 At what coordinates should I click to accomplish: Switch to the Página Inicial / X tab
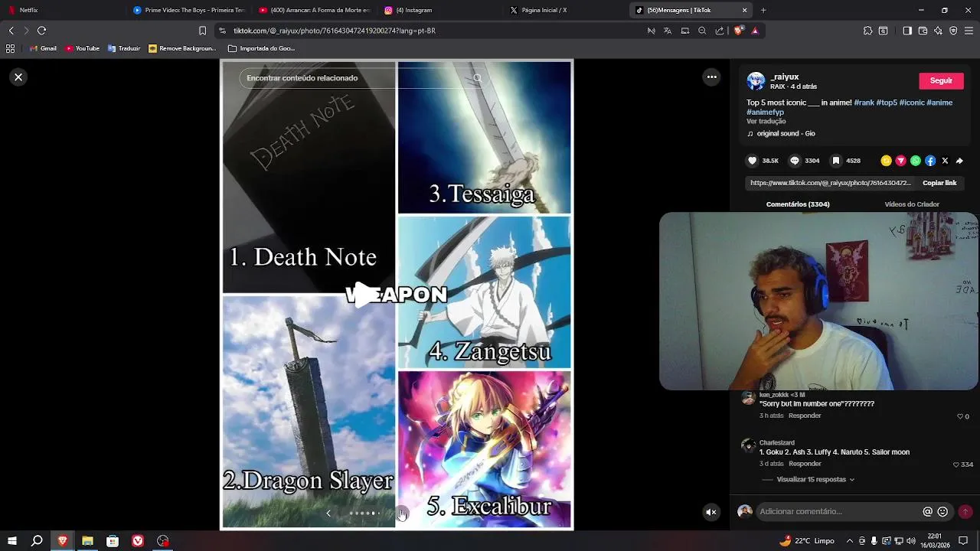pos(567,10)
